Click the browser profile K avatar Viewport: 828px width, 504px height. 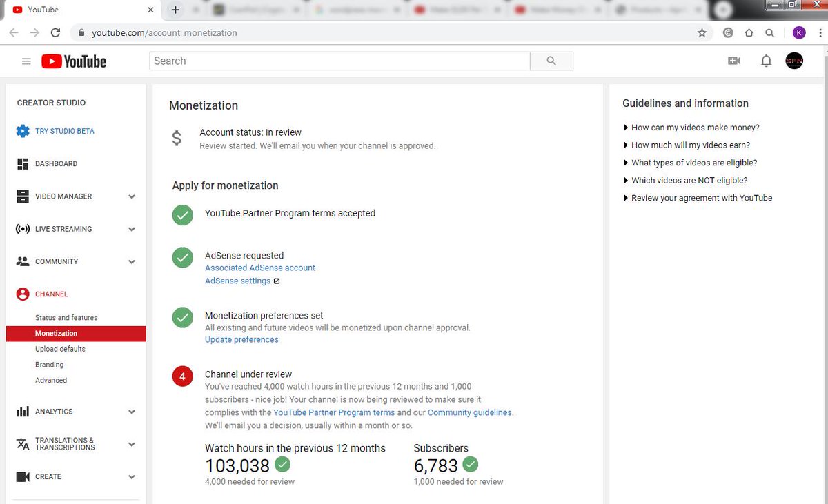click(799, 32)
